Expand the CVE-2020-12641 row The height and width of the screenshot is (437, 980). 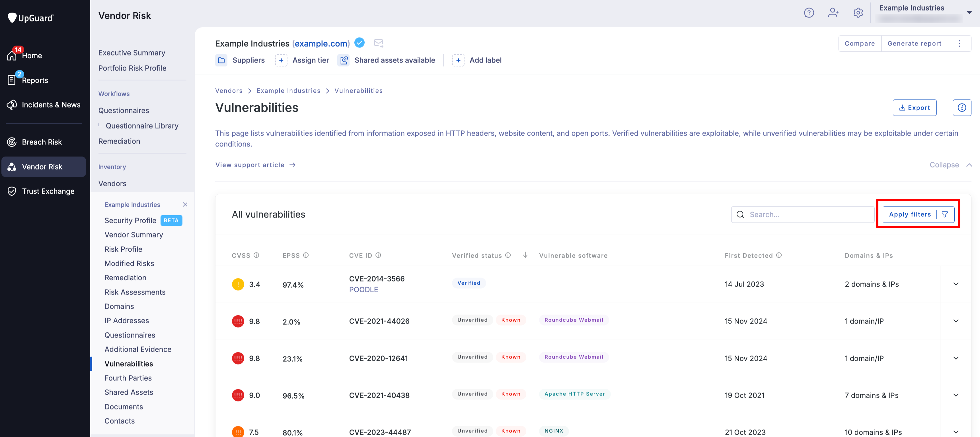tap(956, 358)
